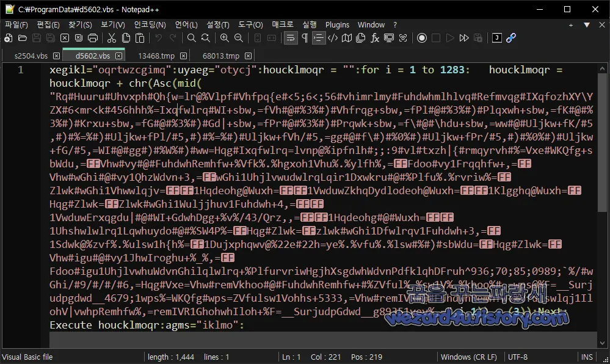The image size is (610, 364).
Task: Copy selection using the copy icon
Action: (x=126, y=38)
